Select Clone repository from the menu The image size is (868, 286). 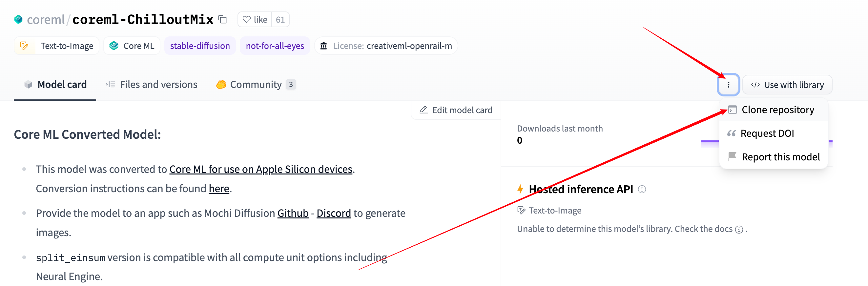coord(777,110)
